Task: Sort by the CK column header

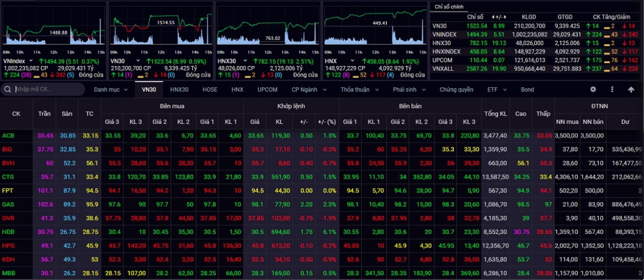Action: (16, 113)
